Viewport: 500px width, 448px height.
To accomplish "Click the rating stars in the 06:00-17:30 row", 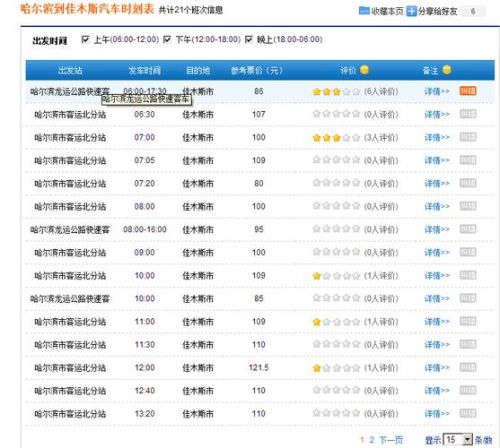I will [x=336, y=91].
